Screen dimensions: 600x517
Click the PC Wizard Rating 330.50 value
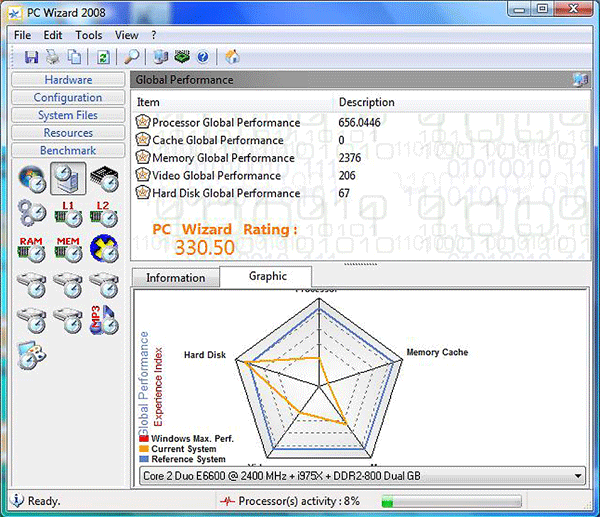pyautogui.click(x=205, y=247)
